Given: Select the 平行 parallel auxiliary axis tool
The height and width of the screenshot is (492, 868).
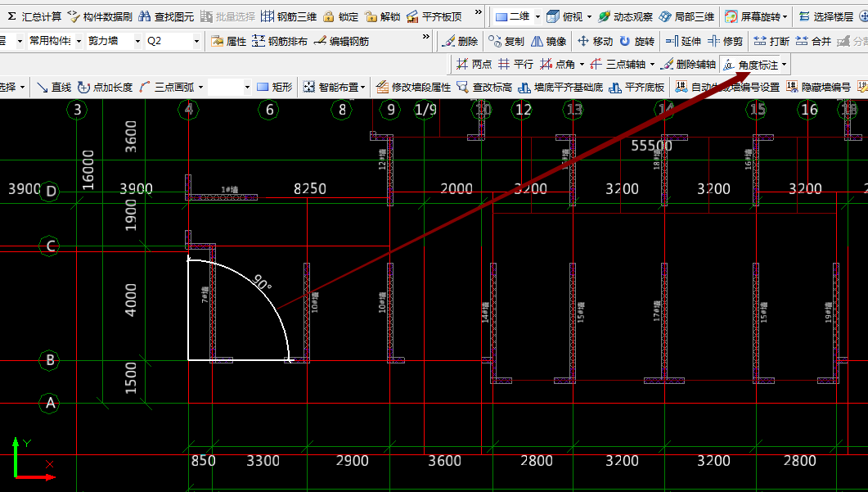Looking at the screenshot, I should click(515, 65).
